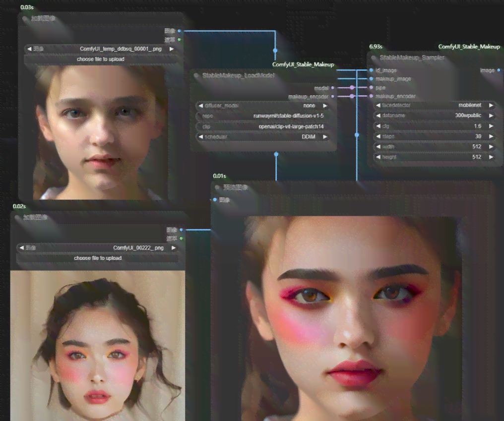Click next arrow on ComfyUI_temp_ddbsq_00001_.png image selector

click(x=172, y=49)
